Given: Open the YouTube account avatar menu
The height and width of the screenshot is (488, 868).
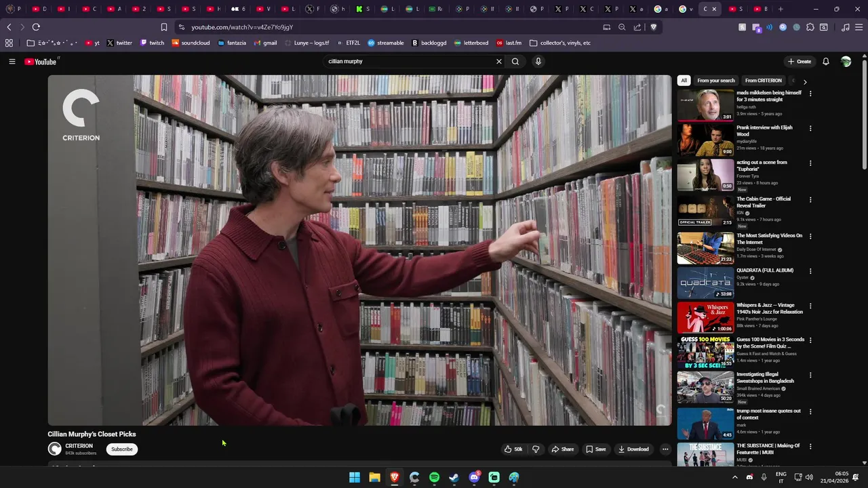Looking at the screenshot, I should pyautogui.click(x=846, y=62).
